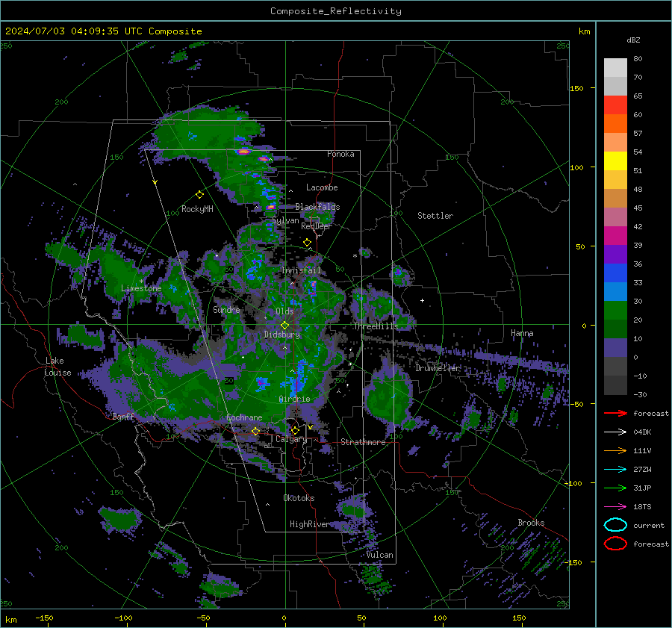Click the cyan 27ZW arrow icon
This screenshot has width=672, height=628.
tap(615, 470)
